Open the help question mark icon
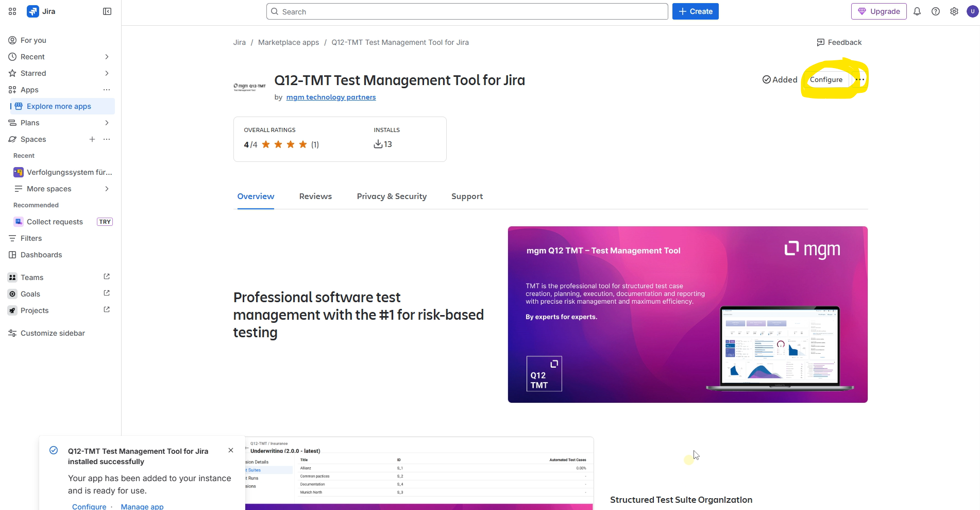 pos(936,11)
